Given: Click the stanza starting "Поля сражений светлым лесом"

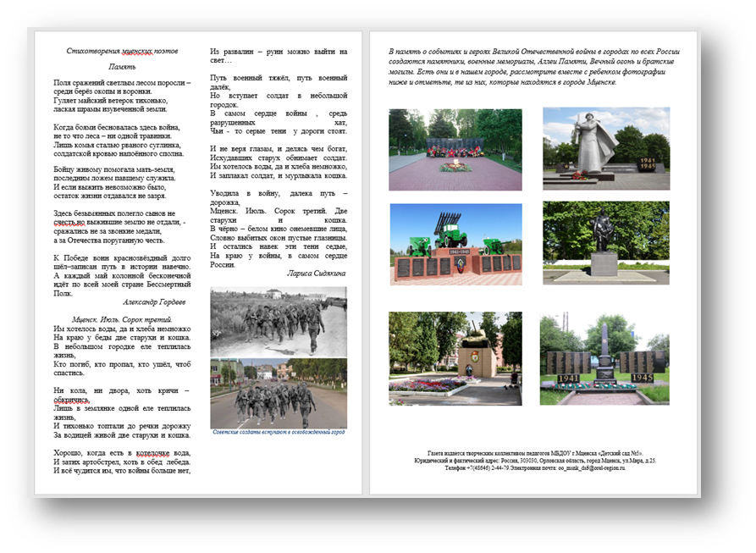Looking at the screenshot, I should [x=123, y=96].
